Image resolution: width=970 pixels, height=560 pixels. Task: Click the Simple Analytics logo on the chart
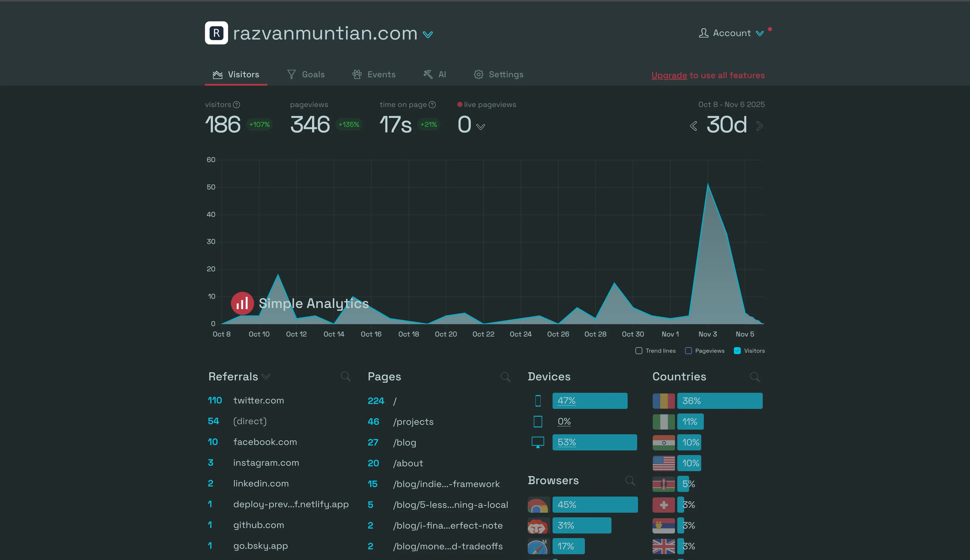click(242, 303)
